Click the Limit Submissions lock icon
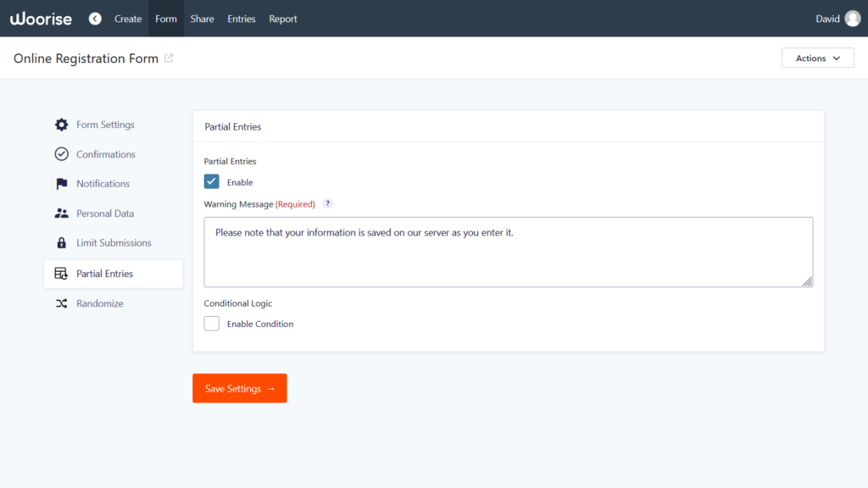The height and width of the screenshot is (488, 868). [61, 242]
